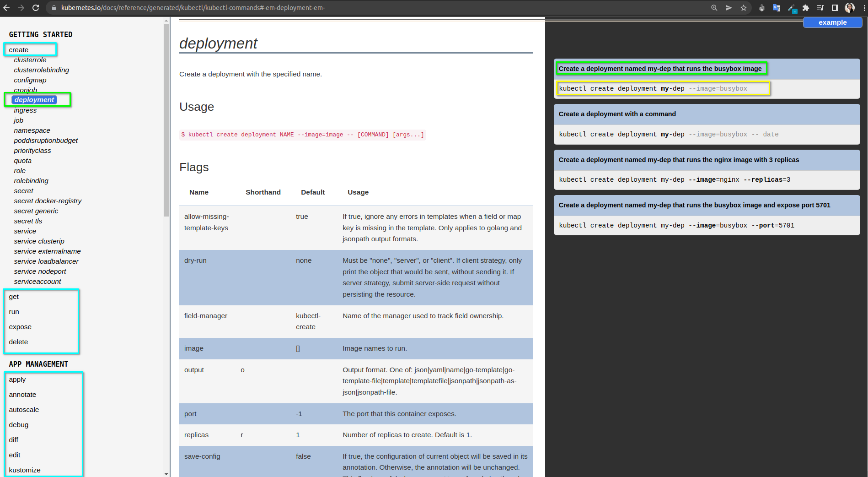Open service clusterip subcommand

(x=39, y=241)
